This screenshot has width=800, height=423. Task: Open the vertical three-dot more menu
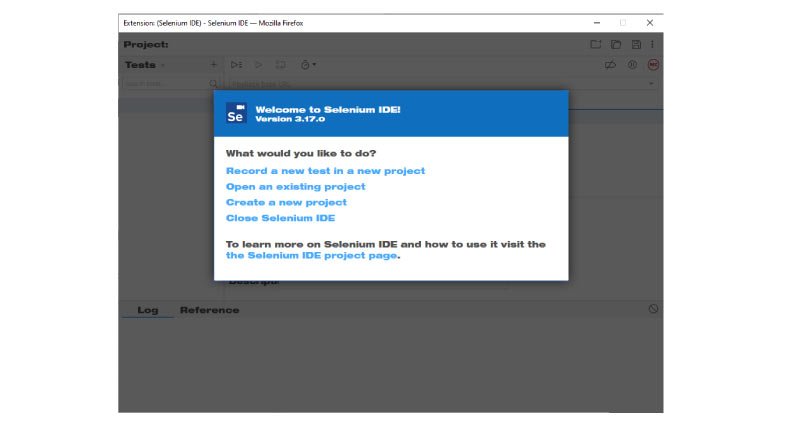click(652, 44)
